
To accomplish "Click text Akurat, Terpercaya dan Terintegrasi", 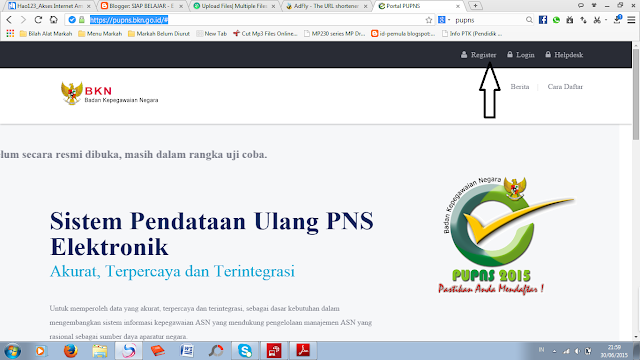I will [x=172, y=271].
